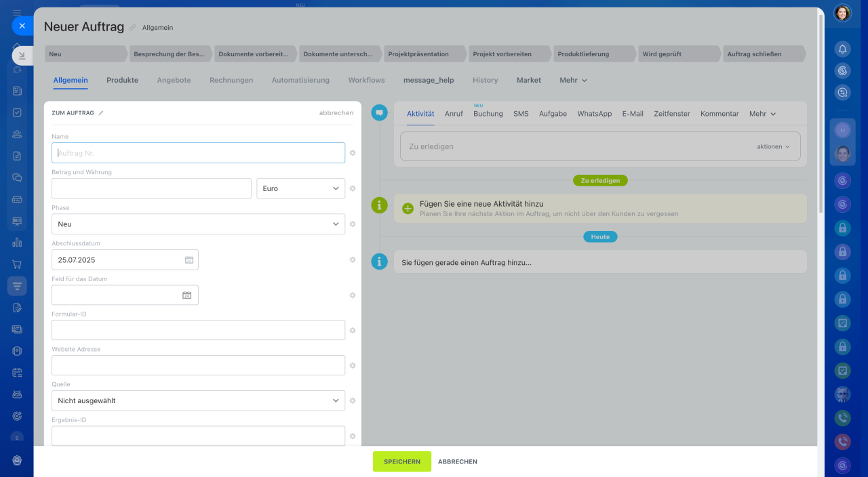
Task: Open gear settings for the Phase field
Action: (x=353, y=224)
